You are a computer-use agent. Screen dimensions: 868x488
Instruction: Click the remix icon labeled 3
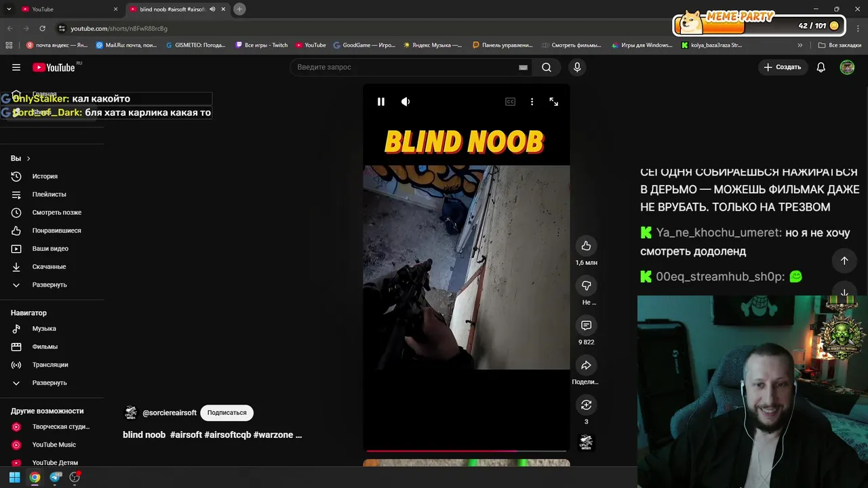[x=586, y=405]
